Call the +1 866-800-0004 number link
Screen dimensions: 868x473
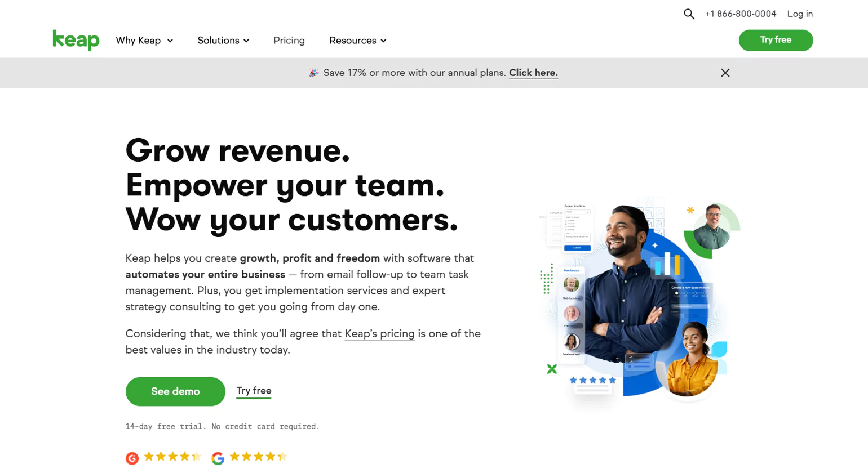click(x=741, y=14)
